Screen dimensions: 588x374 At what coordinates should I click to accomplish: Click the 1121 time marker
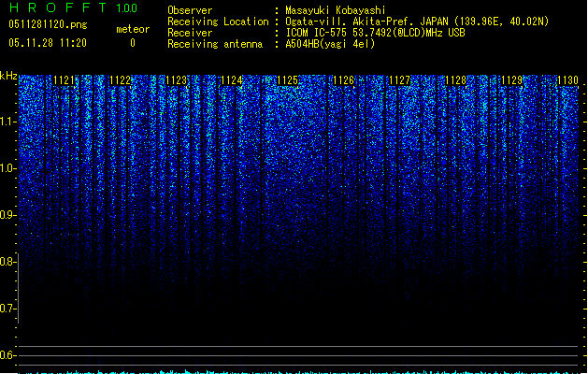point(65,80)
